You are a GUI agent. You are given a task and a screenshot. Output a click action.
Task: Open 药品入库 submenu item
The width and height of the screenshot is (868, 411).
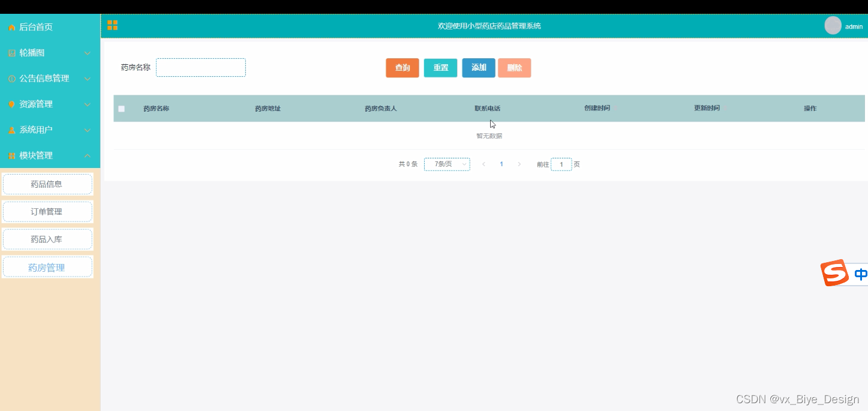pyautogui.click(x=47, y=239)
